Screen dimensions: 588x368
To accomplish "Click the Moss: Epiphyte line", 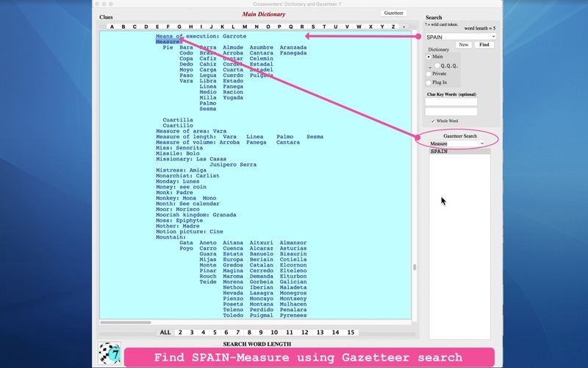I will pos(179,220).
